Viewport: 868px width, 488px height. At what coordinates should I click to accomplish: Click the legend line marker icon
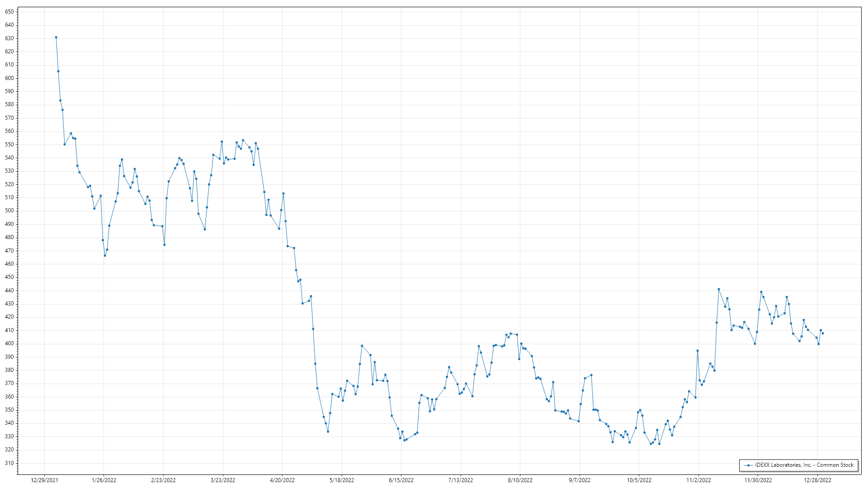click(x=749, y=465)
